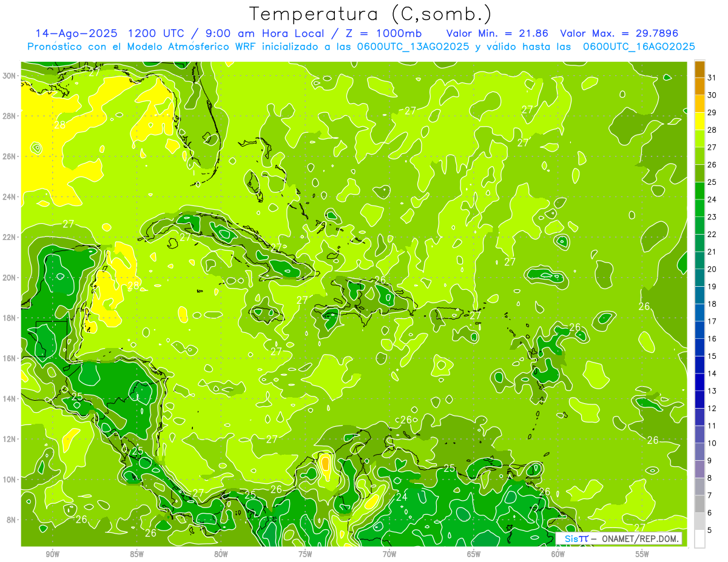Click the title 'Temperatura (C,somb.)'
Viewport: 728px width, 562px height.
(370, 14)
